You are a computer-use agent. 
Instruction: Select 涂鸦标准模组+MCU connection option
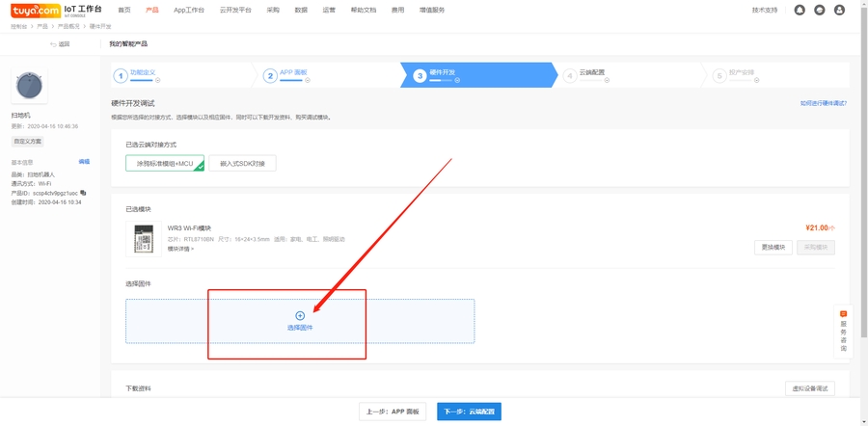tap(164, 164)
